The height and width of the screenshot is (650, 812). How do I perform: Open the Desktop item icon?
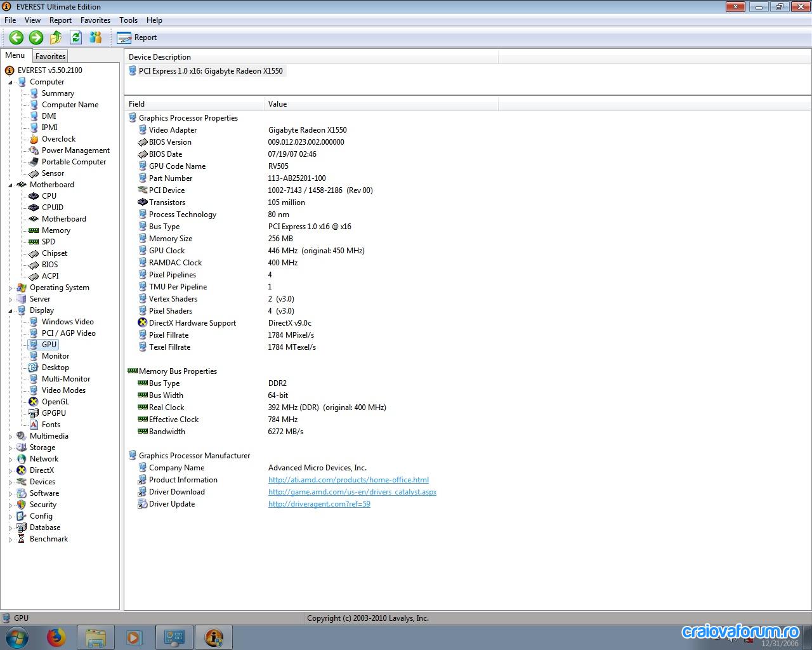(34, 368)
